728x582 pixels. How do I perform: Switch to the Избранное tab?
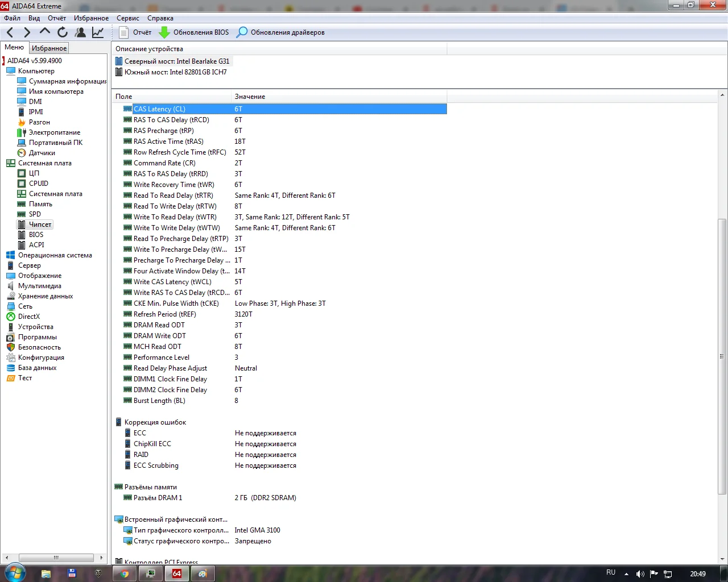[x=49, y=48]
